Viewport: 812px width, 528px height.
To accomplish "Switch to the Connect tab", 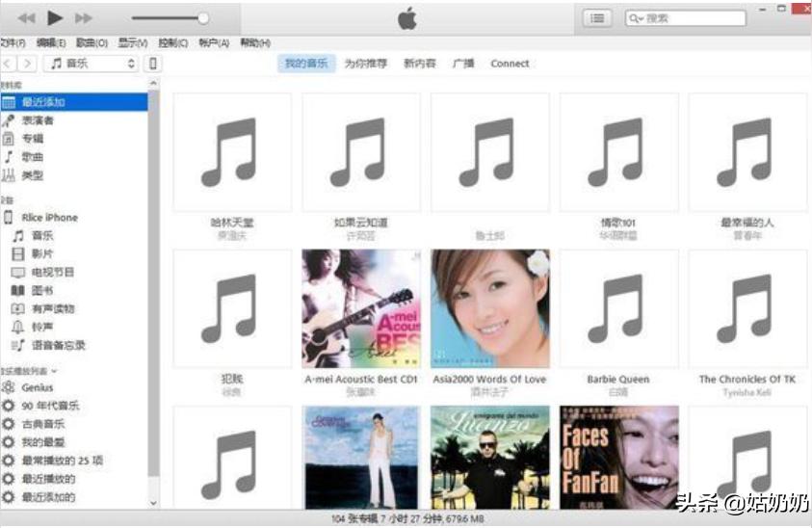I will pyautogui.click(x=510, y=64).
